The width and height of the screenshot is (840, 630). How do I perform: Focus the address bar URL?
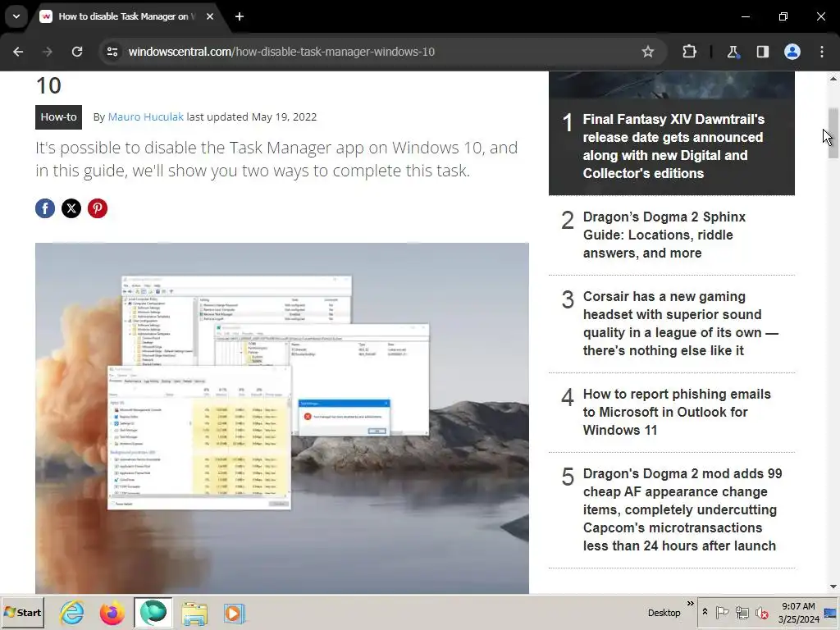[x=281, y=52]
